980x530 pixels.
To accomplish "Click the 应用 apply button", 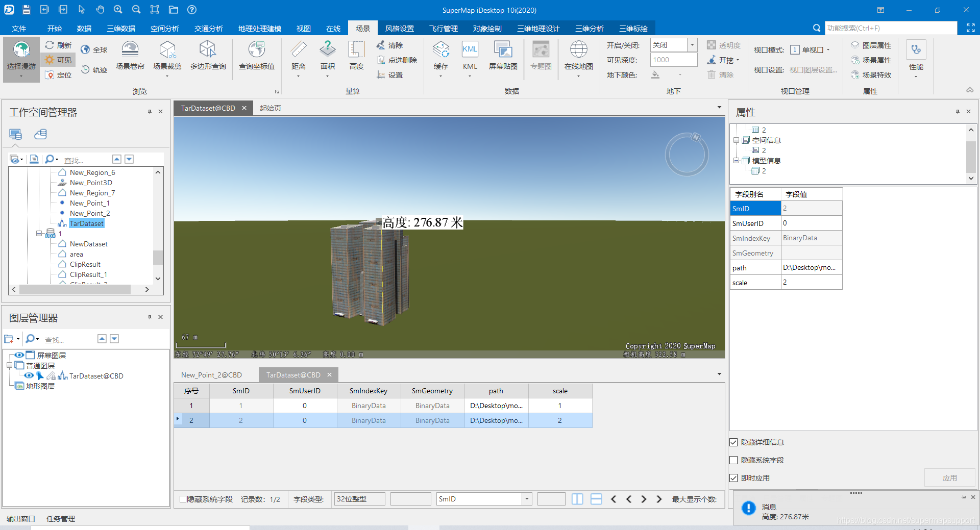I will (x=949, y=478).
